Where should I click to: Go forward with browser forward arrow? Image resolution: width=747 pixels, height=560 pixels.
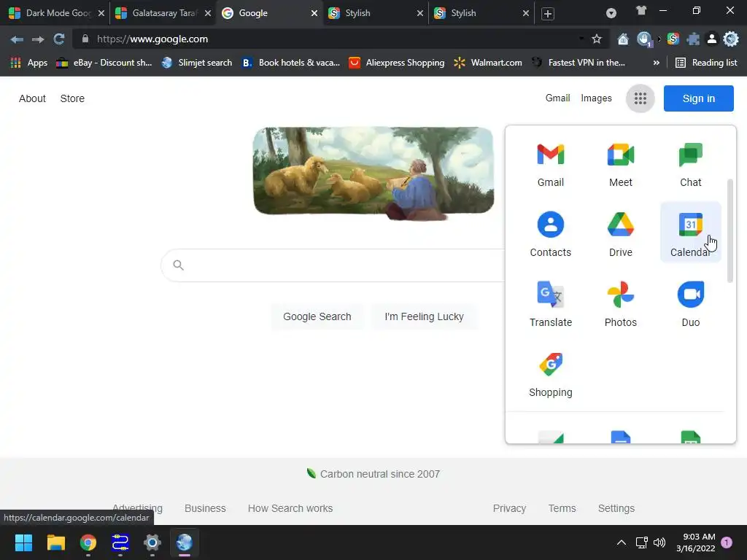[38, 39]
